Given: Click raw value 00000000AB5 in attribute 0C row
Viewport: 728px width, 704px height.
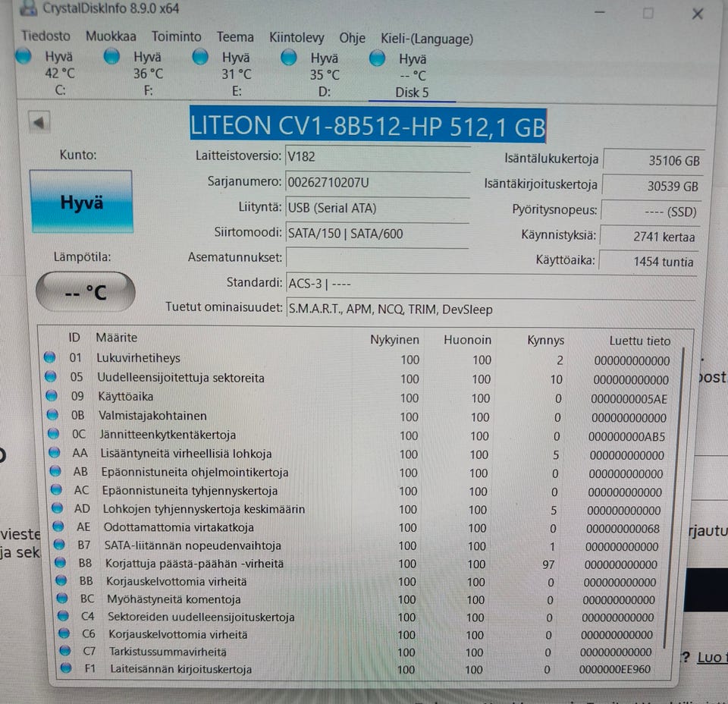Looking at the screenshot, I should click(x=626, y=437).
